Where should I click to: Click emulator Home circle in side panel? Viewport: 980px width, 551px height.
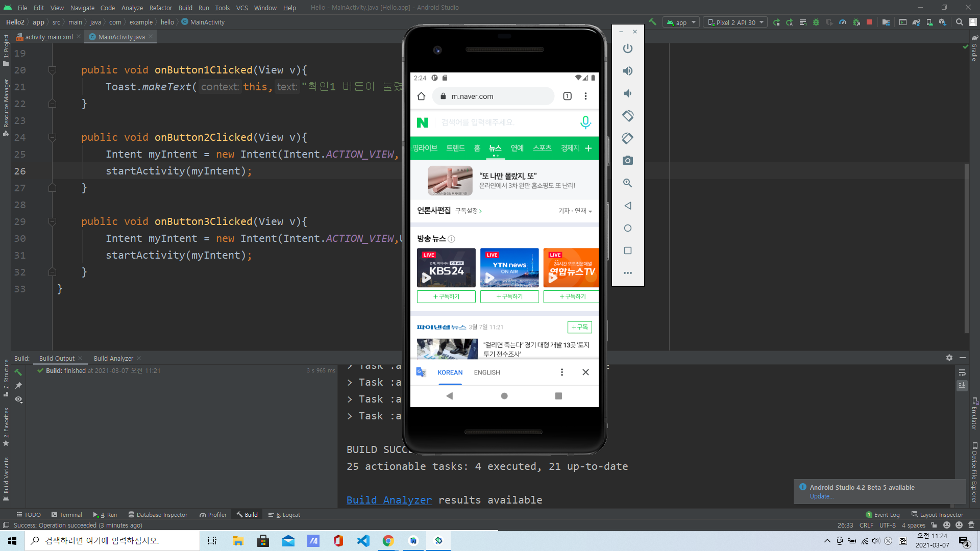(x=628, y=228)
